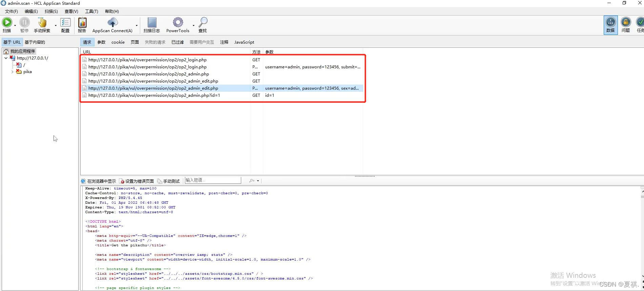Screen dimensions: 644x291
Task: Switch to the 参数 tab
Action: (101, 42)
